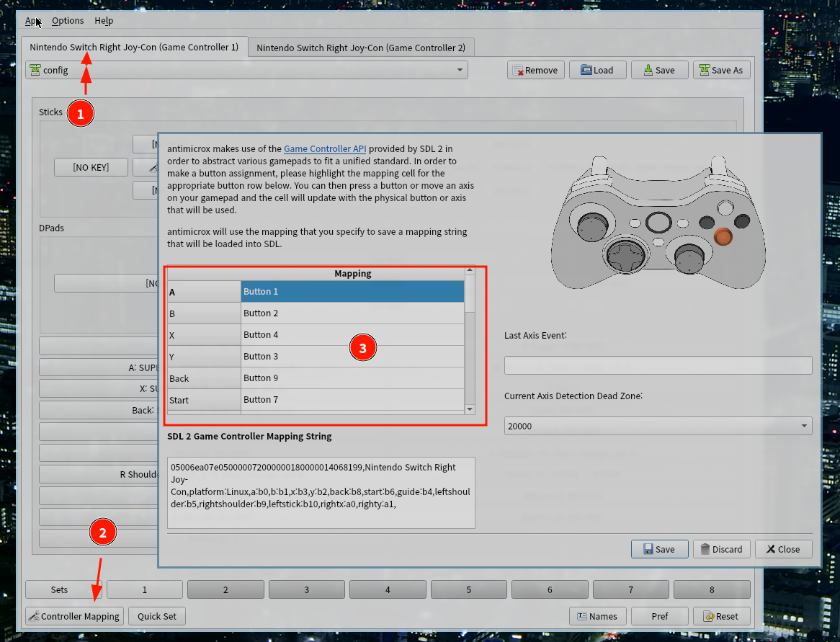Click the Y row header
This screenshot has height=642, width=840.
point(204,357)
